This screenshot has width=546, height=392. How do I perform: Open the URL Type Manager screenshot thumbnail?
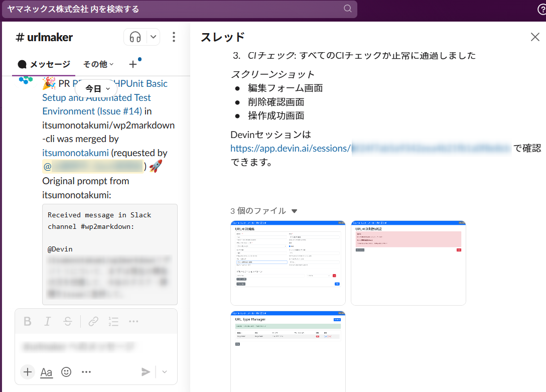(x=288, y=352)
